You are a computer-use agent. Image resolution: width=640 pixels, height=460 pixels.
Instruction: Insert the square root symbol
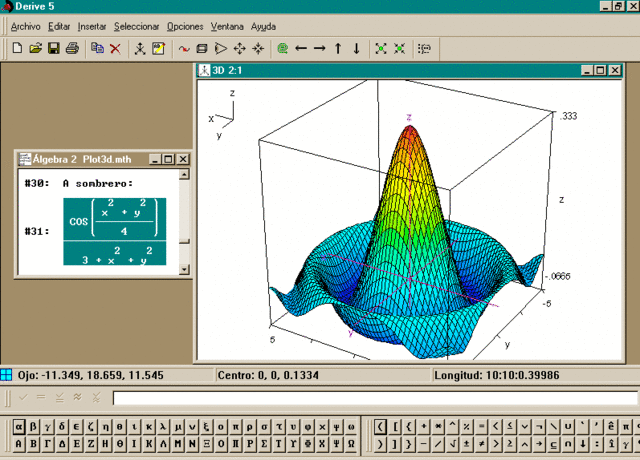tap(453, 444)
